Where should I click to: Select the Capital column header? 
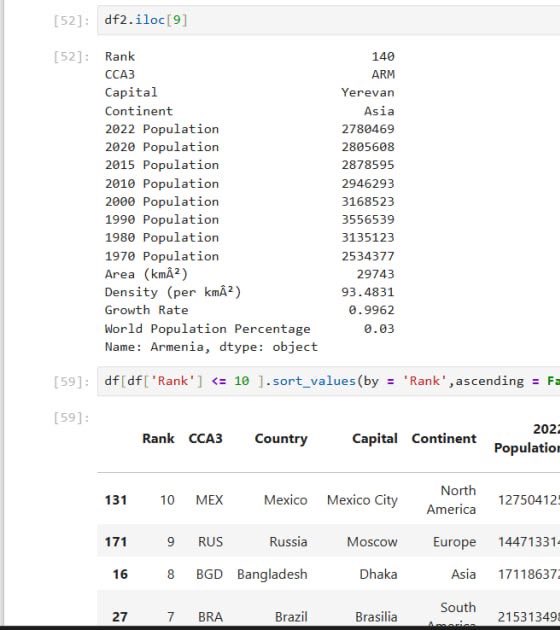[375, 439]
